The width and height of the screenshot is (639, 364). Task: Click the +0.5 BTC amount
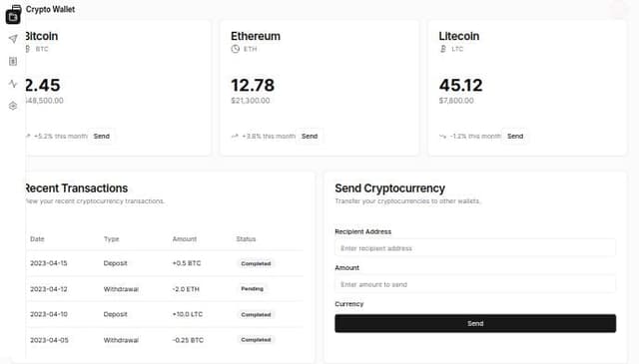coord(187,263)
